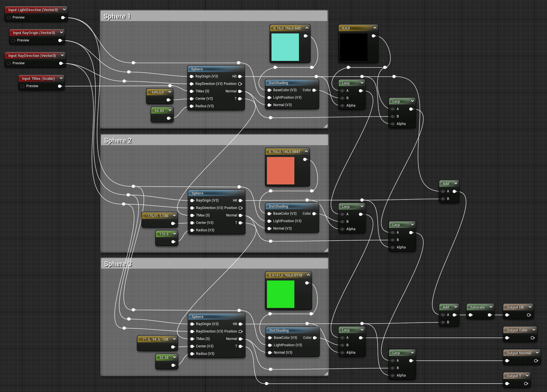Click the green color swatch in Sphere 3
The image size is (547, 392).
coord(280,294)
